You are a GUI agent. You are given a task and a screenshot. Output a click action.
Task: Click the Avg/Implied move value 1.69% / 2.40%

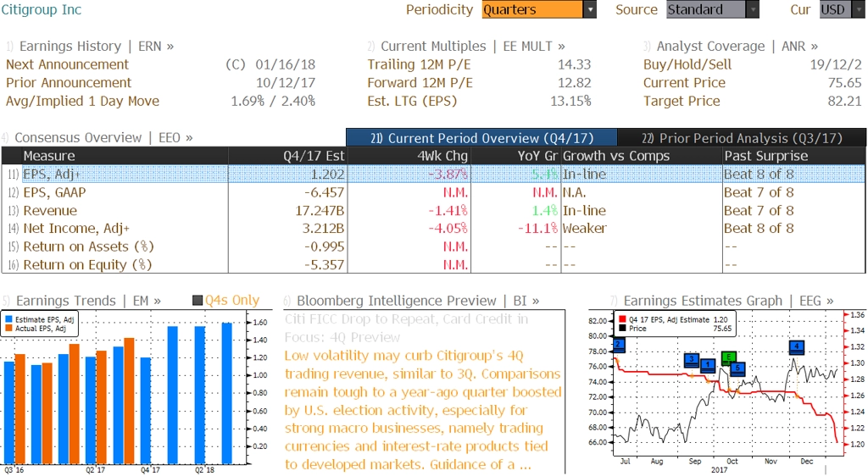[273, 101]
